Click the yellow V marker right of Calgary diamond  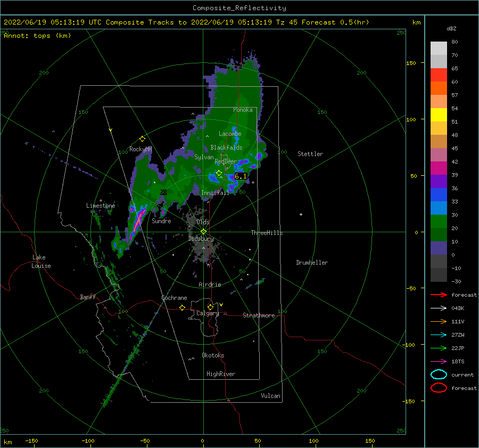click(221, 305)
